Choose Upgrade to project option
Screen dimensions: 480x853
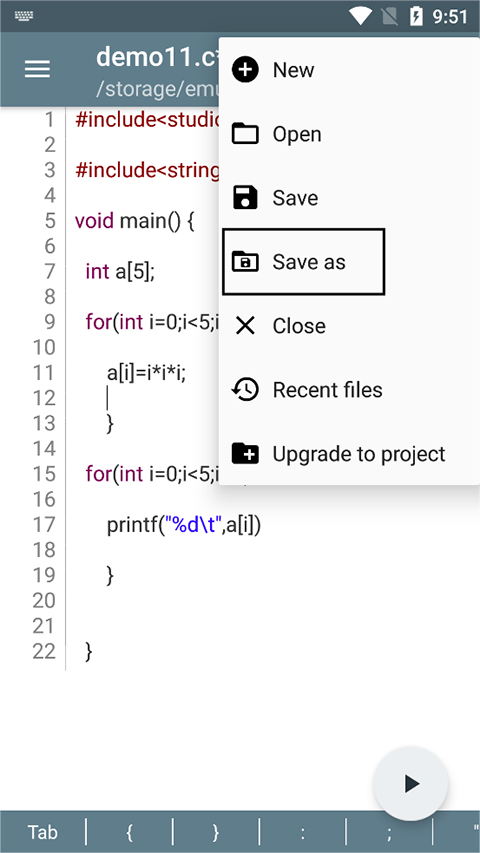click(x=349, y=453)
